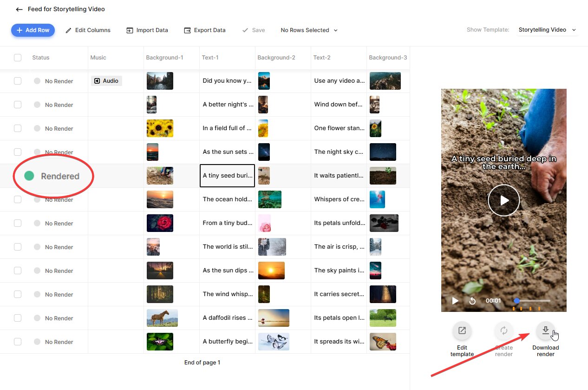This screenshot has height=390, width=588.
Task: Click the Background-1 column header
Action: [x=165, y=58]
